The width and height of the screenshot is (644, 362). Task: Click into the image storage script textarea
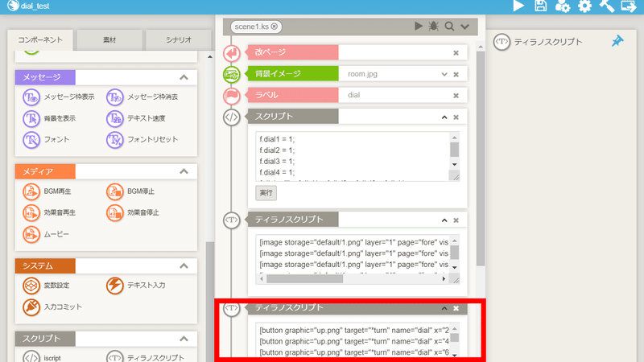pos(353,254)
